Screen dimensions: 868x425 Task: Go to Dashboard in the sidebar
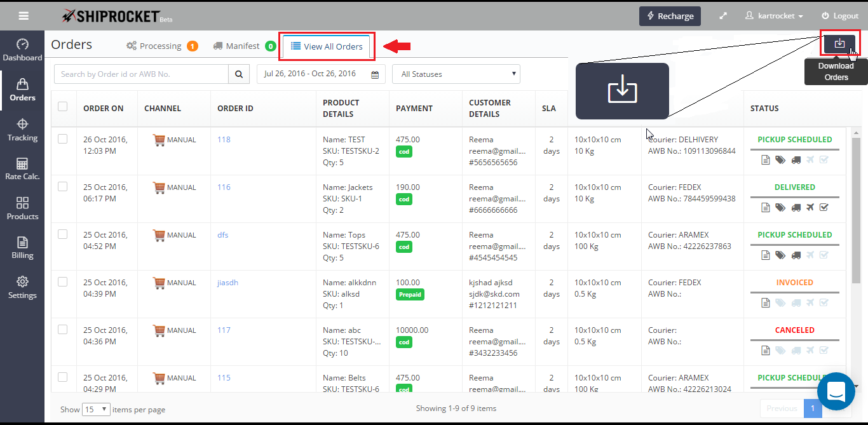click(22, 50)
